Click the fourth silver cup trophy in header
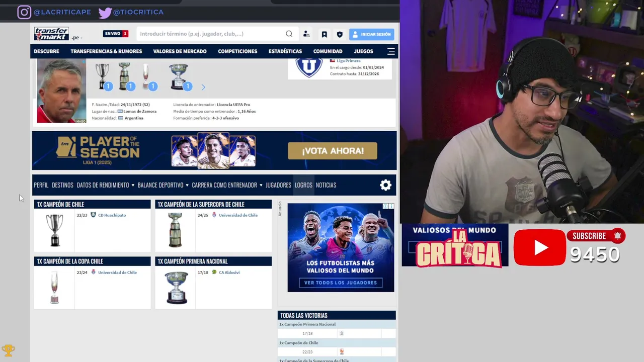This screenshot has height=362, width=644. (179, 76)
